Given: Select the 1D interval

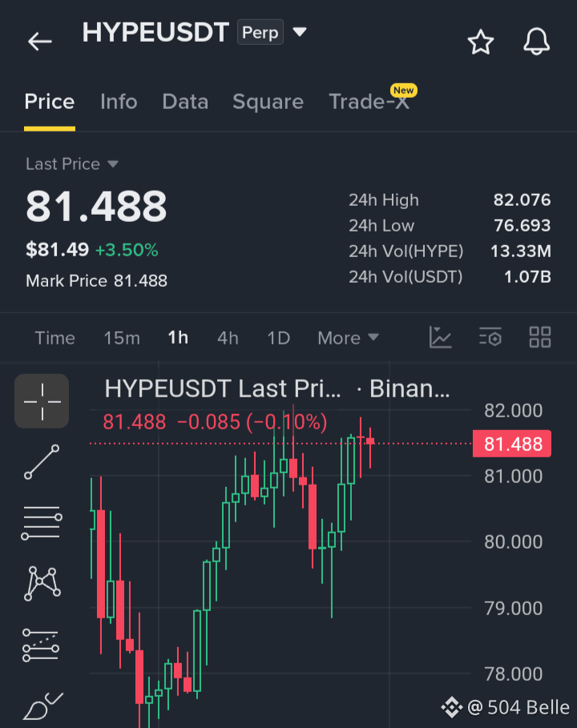Looking at the screenshot, I should point(279,338).
